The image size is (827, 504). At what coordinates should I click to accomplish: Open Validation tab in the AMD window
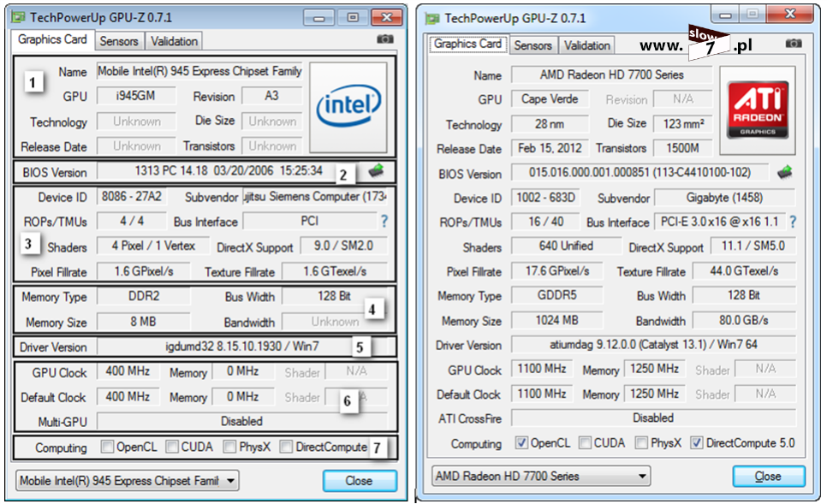587,45
